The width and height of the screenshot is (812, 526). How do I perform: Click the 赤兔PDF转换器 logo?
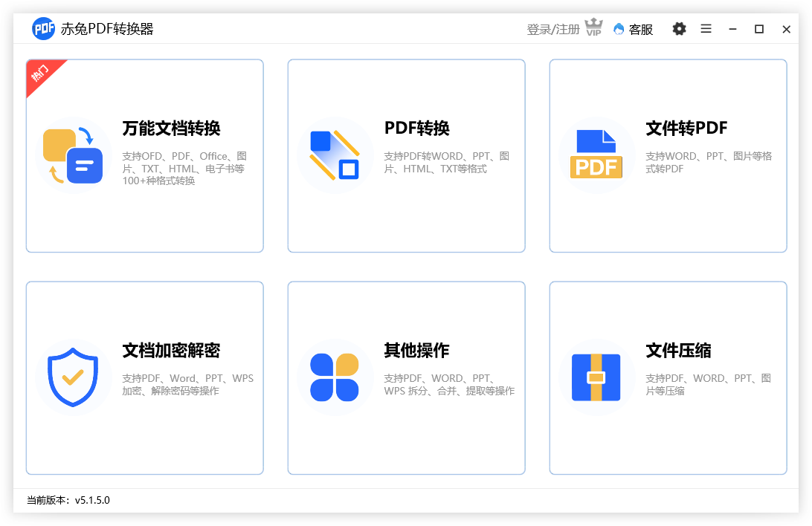[x=43, y=28]
